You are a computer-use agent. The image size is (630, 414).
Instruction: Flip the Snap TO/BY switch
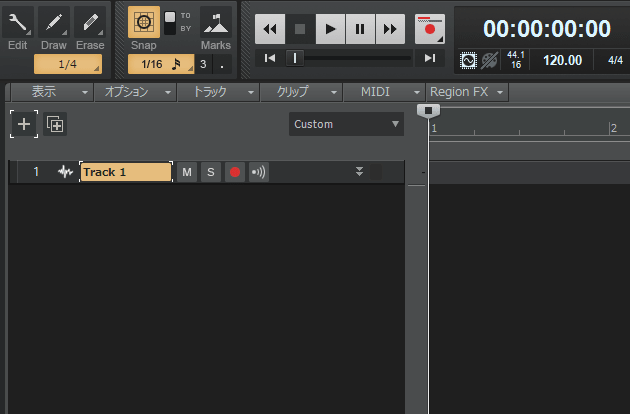[x=170, y=23]
